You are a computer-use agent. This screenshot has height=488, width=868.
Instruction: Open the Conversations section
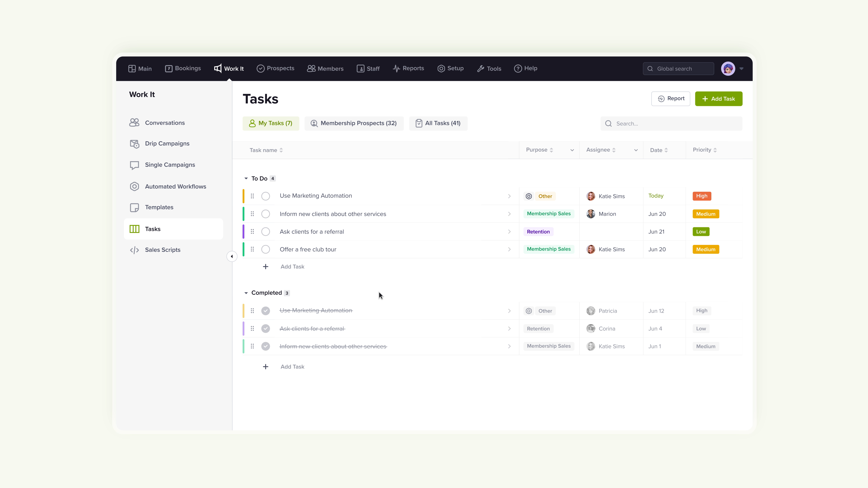(165, 123)
